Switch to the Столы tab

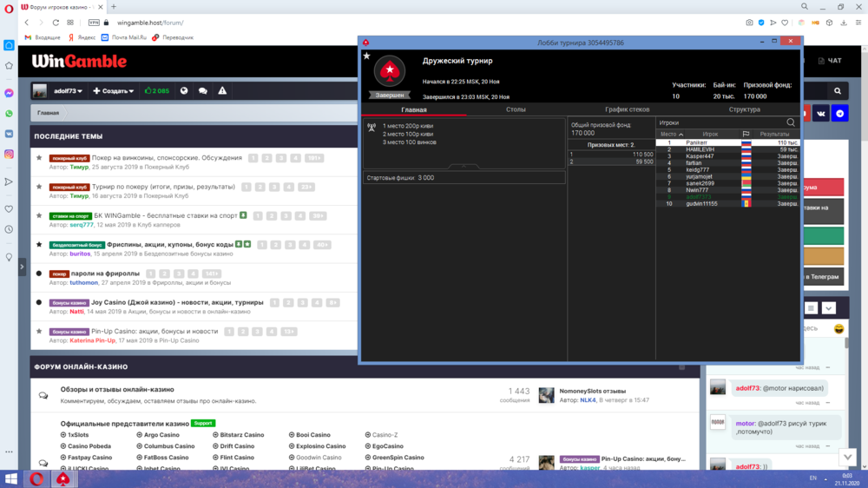pyautogui.click(x=516, y=109)
